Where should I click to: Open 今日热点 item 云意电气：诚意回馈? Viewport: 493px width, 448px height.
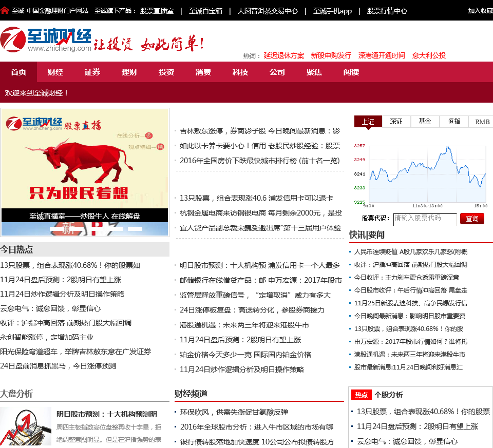tap(50, 308)
